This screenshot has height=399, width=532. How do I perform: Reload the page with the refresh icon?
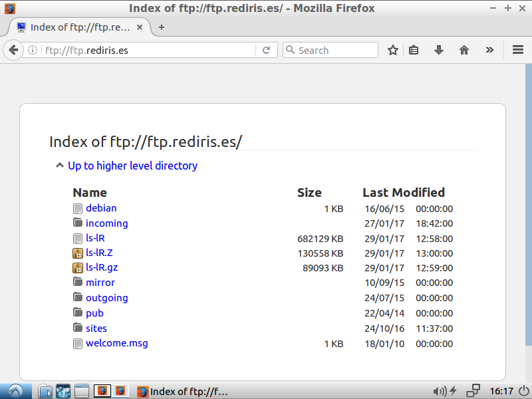pyautogui.click(x=266, y=50)
